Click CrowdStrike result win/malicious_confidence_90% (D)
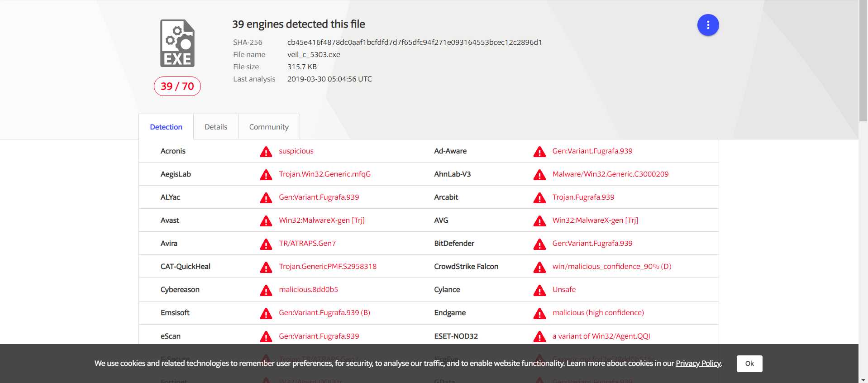Viewport: 868px width, 383px height. click(611, 266)
